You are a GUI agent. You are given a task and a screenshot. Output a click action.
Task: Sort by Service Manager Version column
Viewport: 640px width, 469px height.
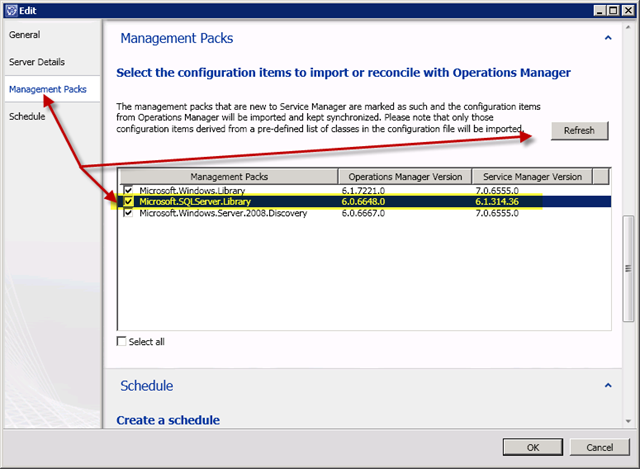click(x=530, y=176)
